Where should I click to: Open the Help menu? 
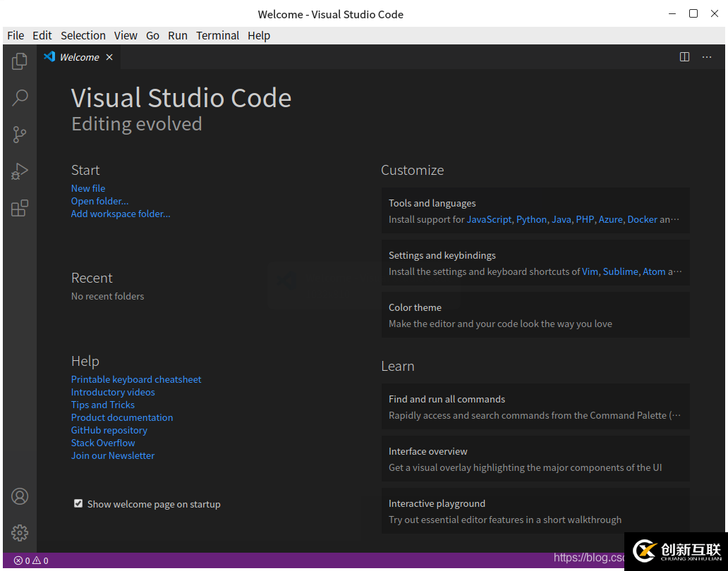tap(259, 36)
